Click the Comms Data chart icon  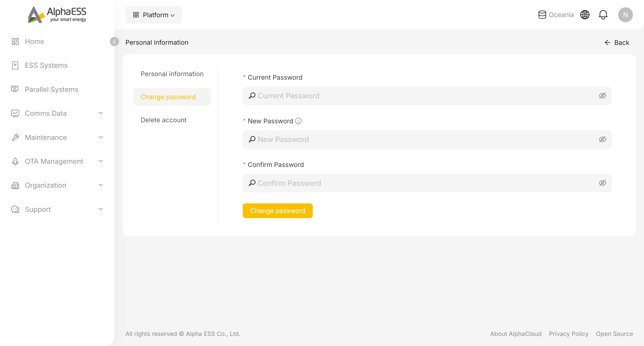click(x=15, y=113)
